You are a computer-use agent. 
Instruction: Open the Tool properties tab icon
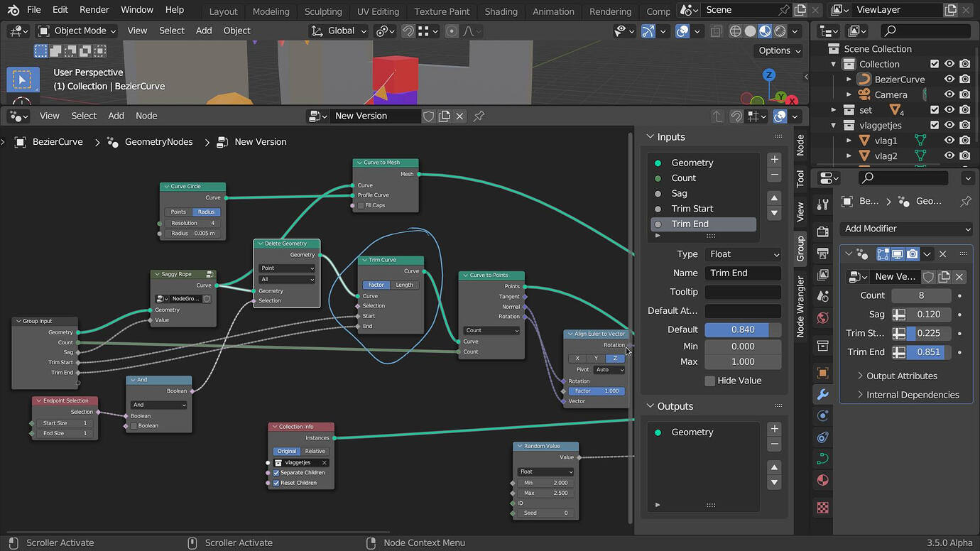(x=823, y=204)
